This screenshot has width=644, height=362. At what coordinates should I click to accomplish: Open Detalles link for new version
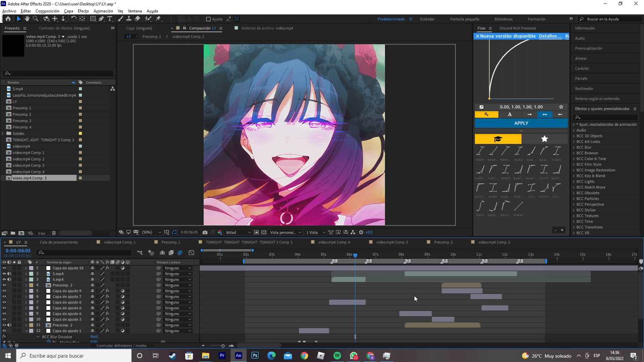coord(550,36)
